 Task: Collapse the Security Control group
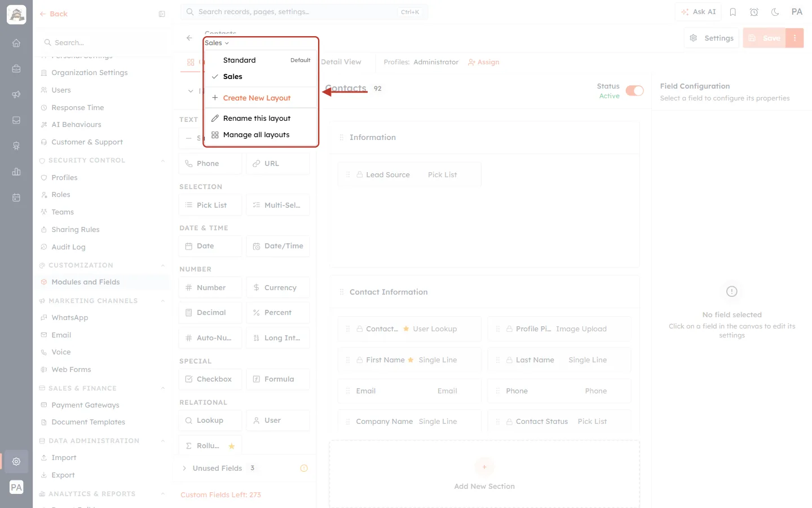click(x=163, y=161)
